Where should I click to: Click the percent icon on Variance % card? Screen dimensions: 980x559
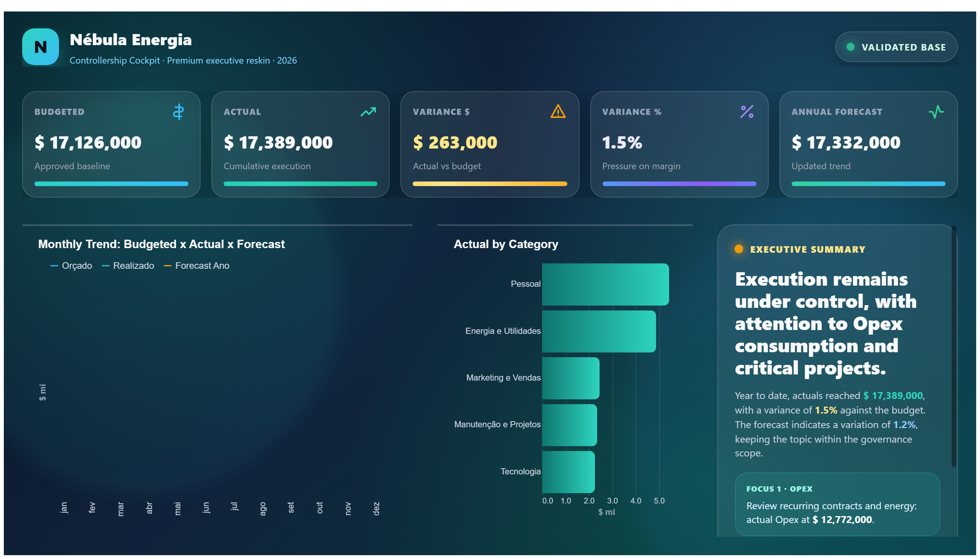(746, 112)
